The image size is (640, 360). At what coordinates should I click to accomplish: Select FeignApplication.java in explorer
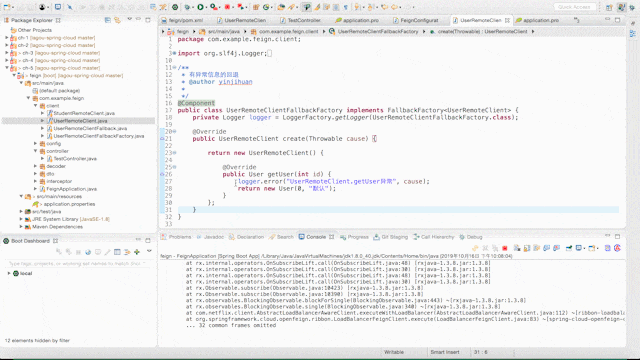(x=71, y=189)
